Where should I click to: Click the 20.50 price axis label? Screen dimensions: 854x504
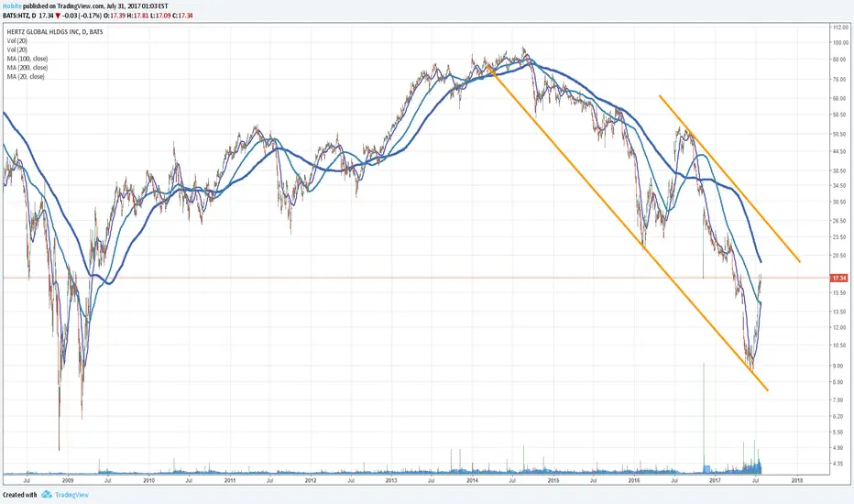840,256
